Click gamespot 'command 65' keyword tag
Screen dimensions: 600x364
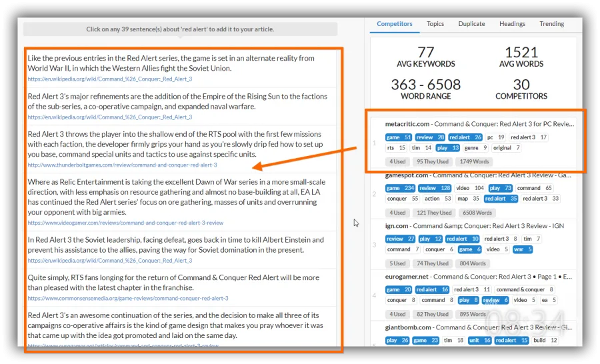click(x=534, y=188)
